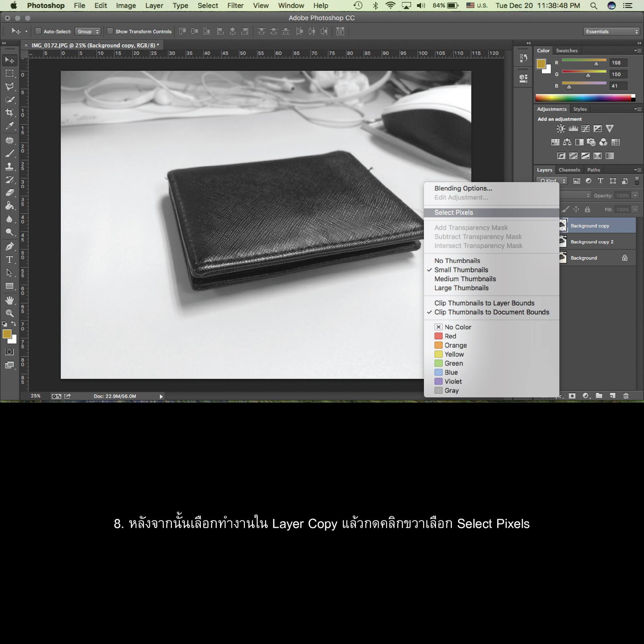Select the Paint Bucket tool
This screenshot has width=644, height=644.
(x=10, y=206)
